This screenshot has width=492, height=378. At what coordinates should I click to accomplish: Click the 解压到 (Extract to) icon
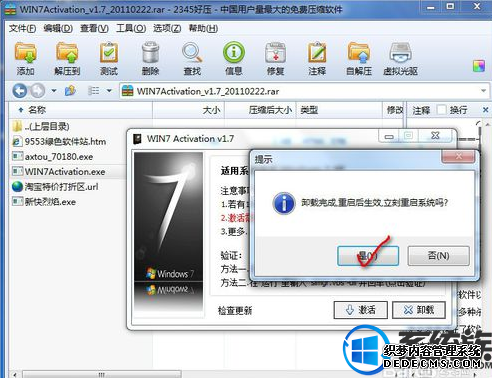pyautogui.click(x=67, y=58)
